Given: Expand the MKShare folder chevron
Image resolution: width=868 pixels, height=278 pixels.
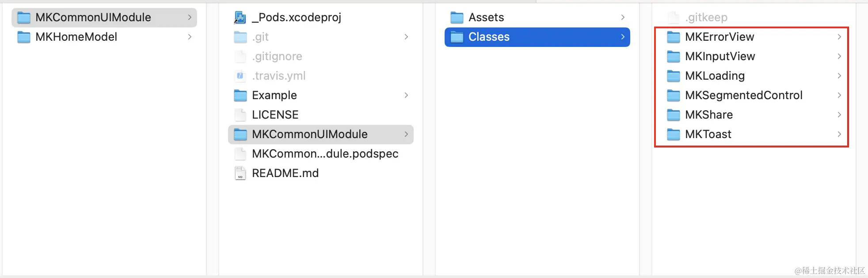Looking at the screenshot, I should 839,115.
